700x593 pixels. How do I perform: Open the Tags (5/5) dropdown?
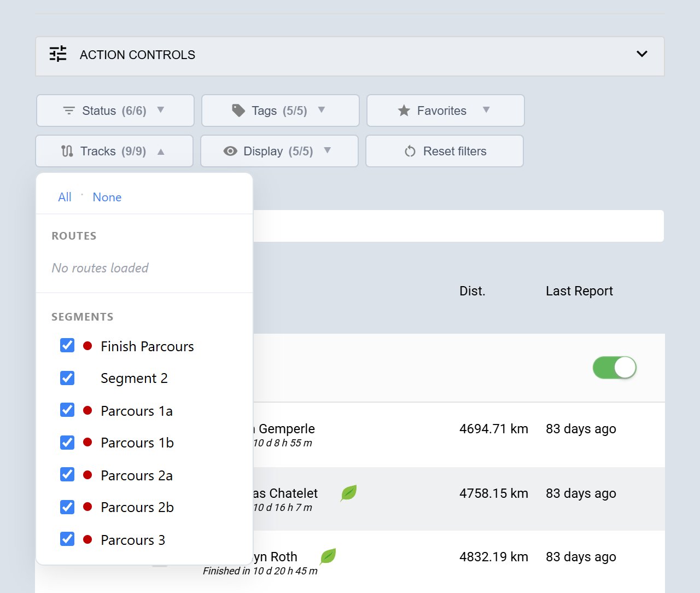(281, 111)
